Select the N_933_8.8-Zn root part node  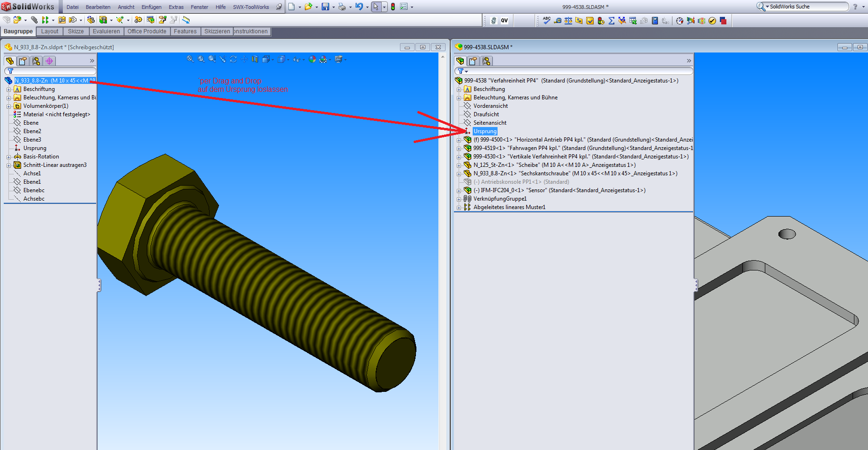pos(55,81)
